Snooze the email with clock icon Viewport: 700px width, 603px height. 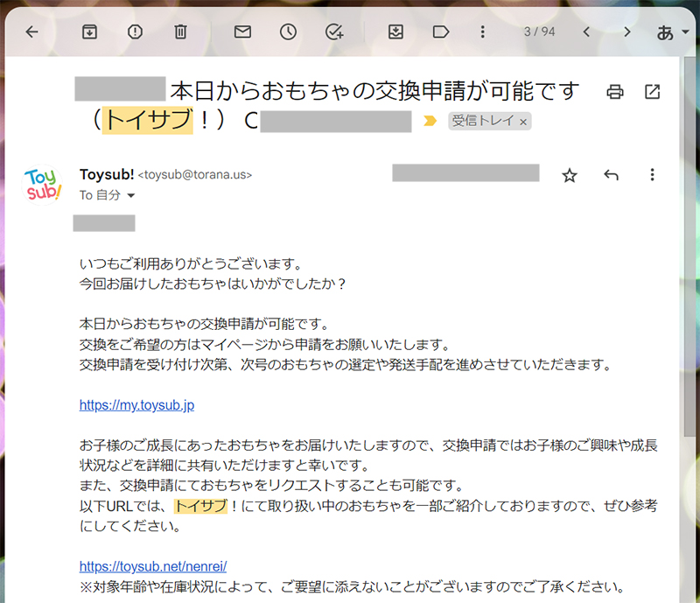click(x=288, y=32)
